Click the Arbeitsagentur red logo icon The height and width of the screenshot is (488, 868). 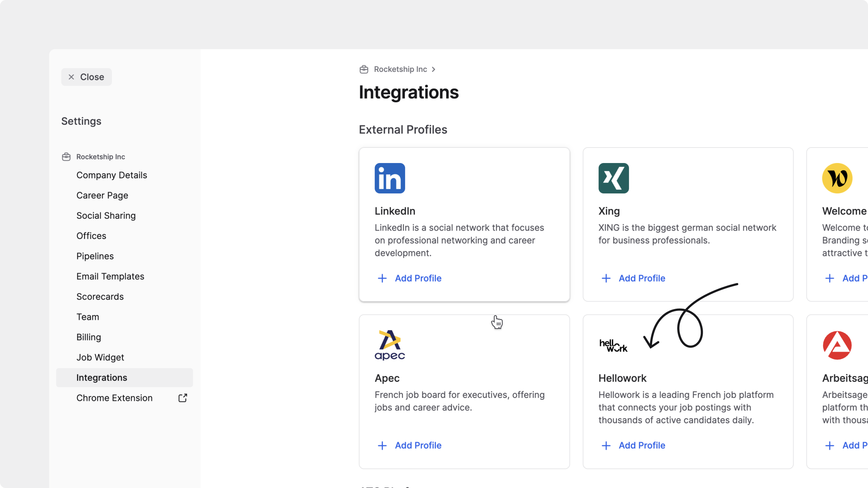[837, 345]
